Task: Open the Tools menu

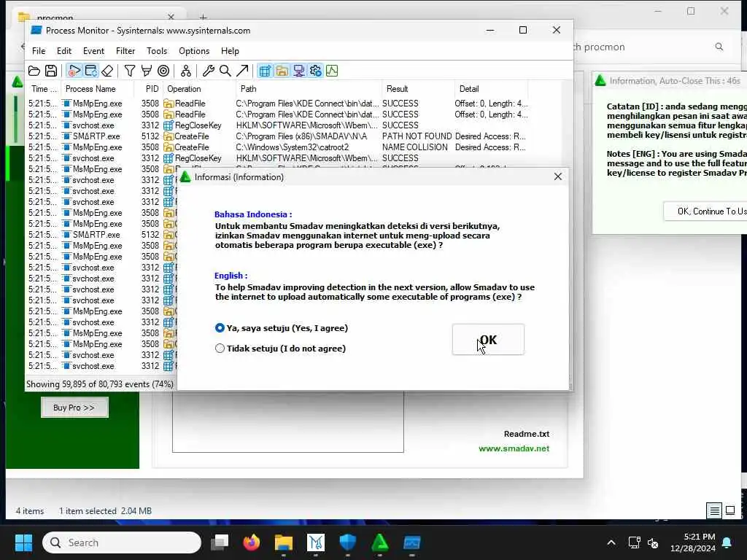Action: coord(157,51)
